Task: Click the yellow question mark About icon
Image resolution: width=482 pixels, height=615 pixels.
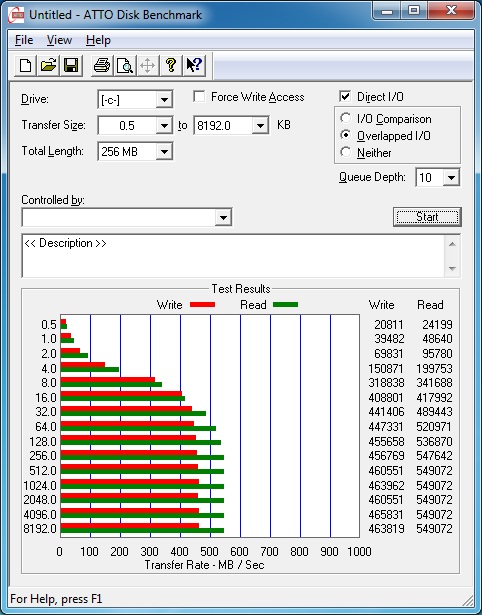Action: click(171, 66)
